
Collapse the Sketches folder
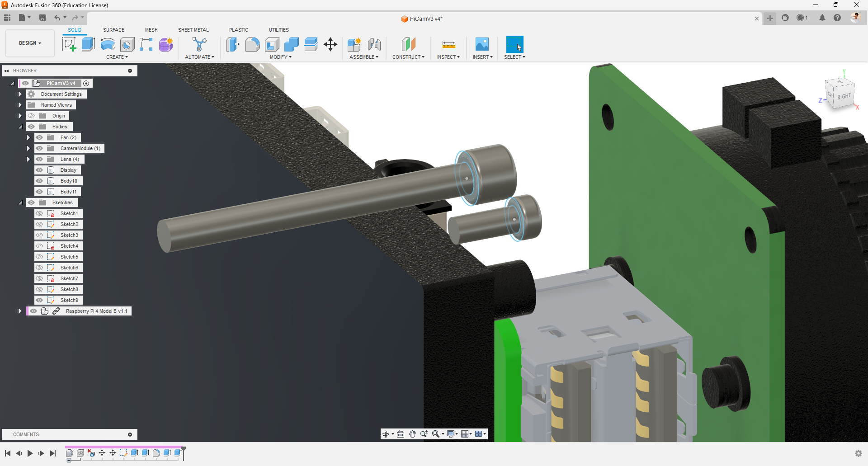(20, 202)
